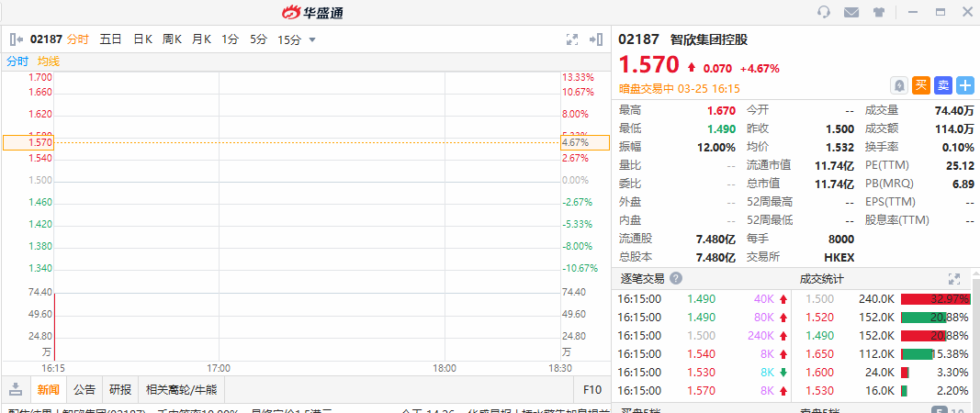Click the scrollbar up arrow in trades panel
Image resolution: width=980 pixels, height=413 pixels.
975,275
